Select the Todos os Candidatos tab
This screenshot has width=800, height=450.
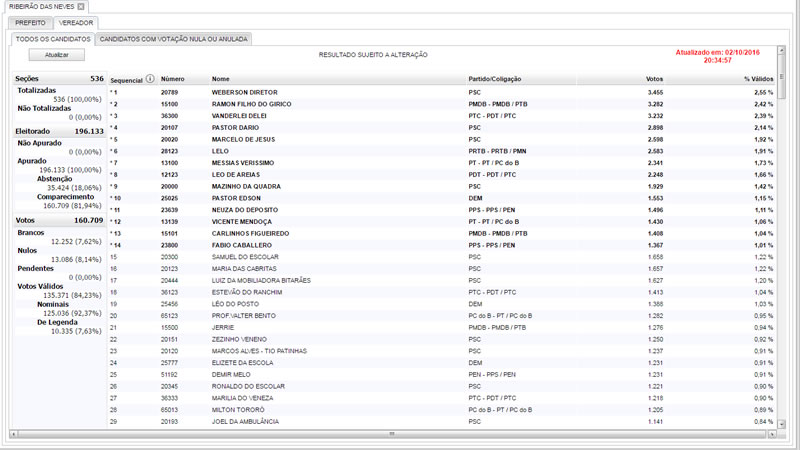[52, 39]
